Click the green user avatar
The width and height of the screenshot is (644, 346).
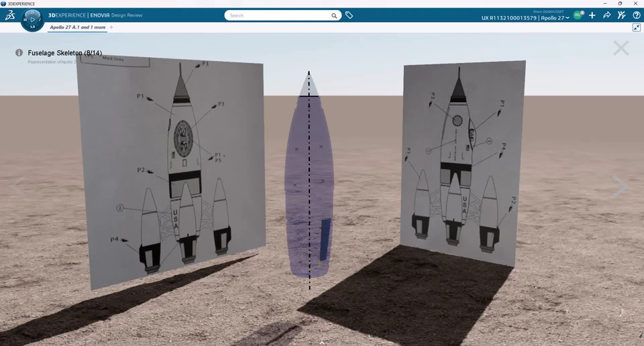coord(578,15)
